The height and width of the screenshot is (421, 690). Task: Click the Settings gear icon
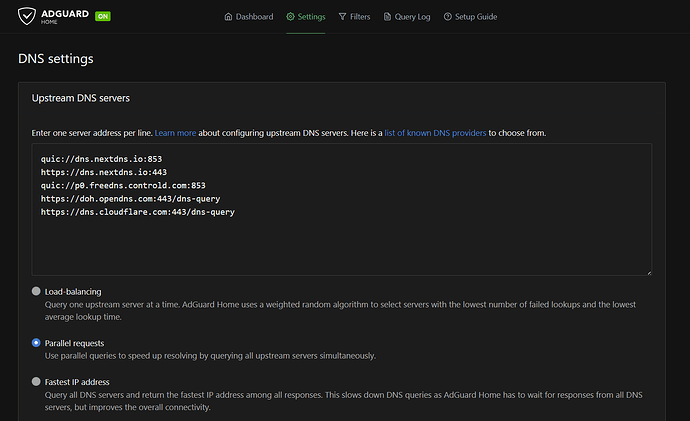coord(290,17)
